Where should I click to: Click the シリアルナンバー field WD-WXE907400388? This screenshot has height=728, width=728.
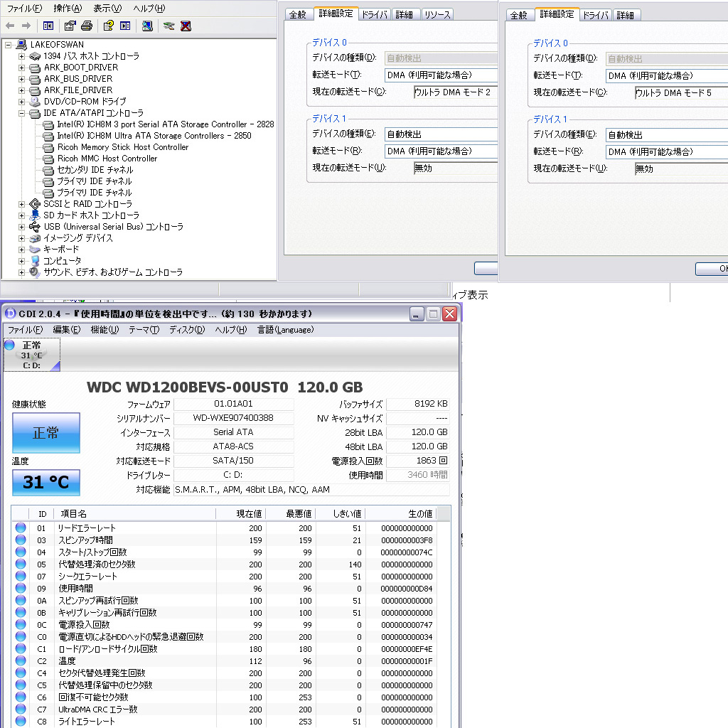click(x=233, y=418)
